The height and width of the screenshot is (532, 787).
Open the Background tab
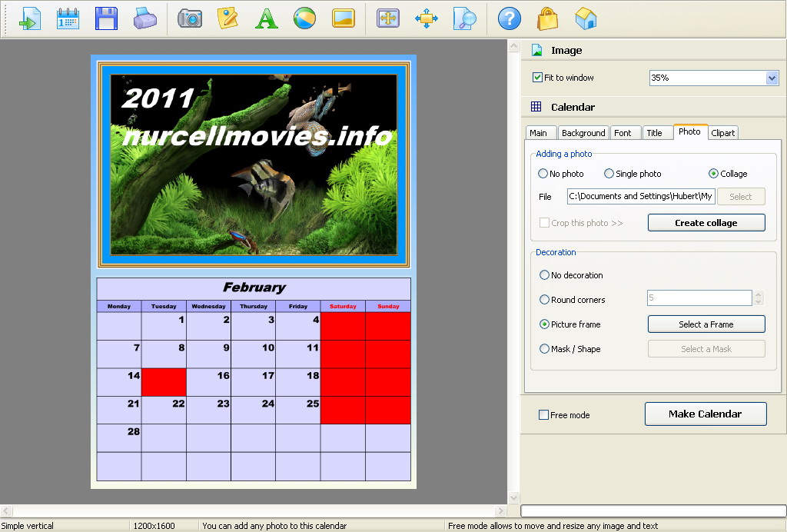coord(583,133)
